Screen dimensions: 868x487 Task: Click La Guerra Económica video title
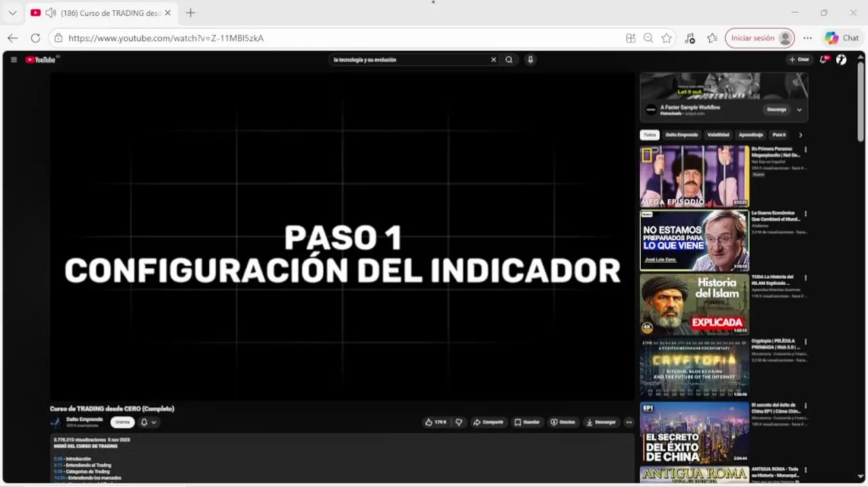775,216
